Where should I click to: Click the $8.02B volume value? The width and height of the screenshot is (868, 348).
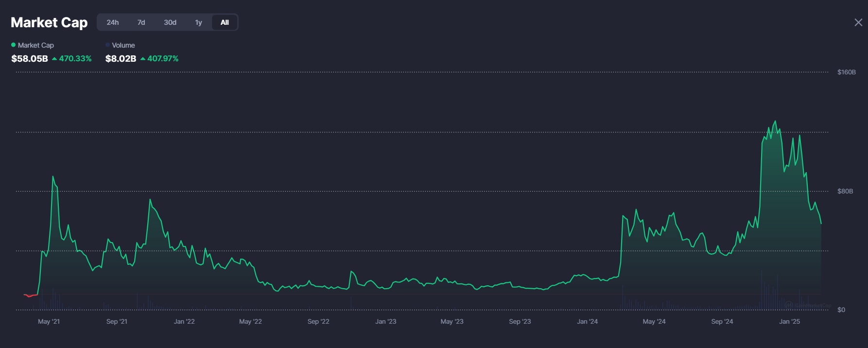121,58
